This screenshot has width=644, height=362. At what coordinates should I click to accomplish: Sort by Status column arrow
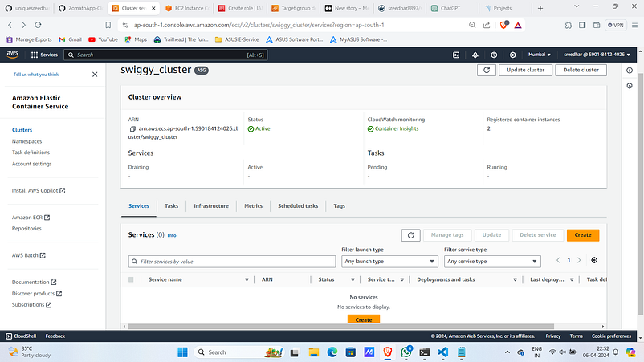click(x=353, y=279)
